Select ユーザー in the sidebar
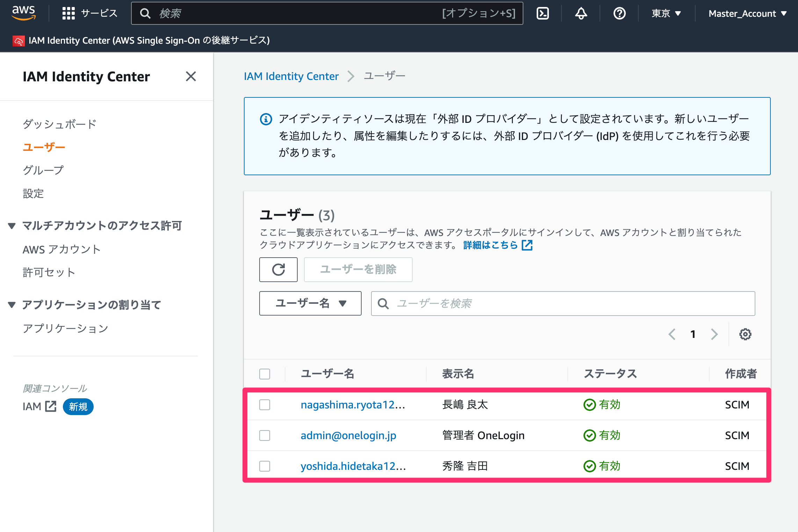The image size is (798, 532). (x=44, y=147)
